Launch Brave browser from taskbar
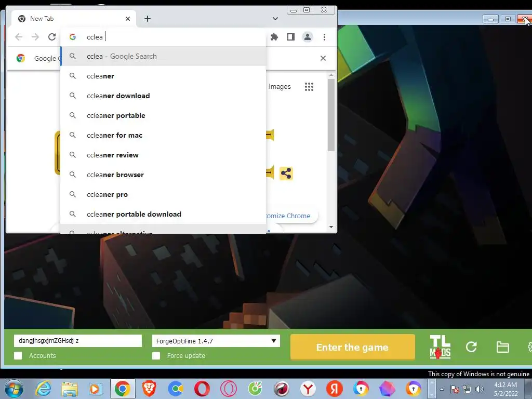532x399 pixels. (149, 389)
